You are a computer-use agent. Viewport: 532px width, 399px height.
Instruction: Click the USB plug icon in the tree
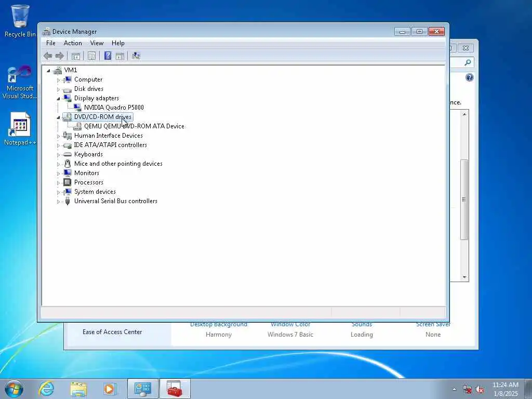click(x=68, y=201)
